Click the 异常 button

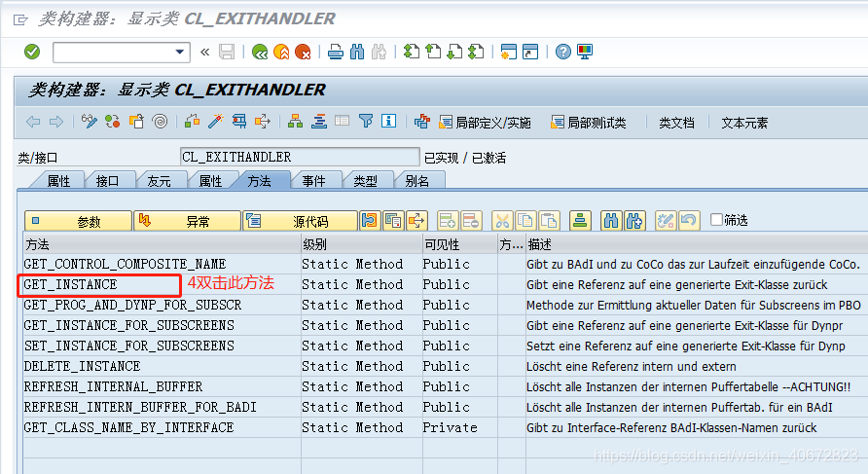point(187,221)
